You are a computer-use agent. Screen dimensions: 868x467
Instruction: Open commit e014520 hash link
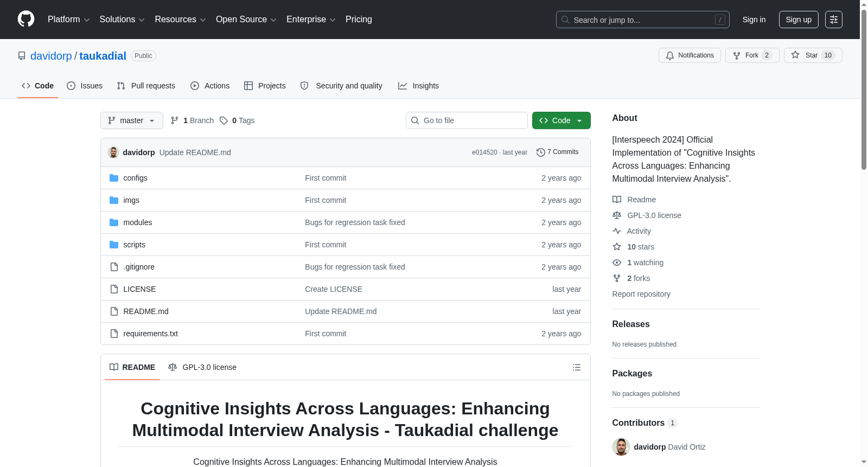click(x=484, y=152)
